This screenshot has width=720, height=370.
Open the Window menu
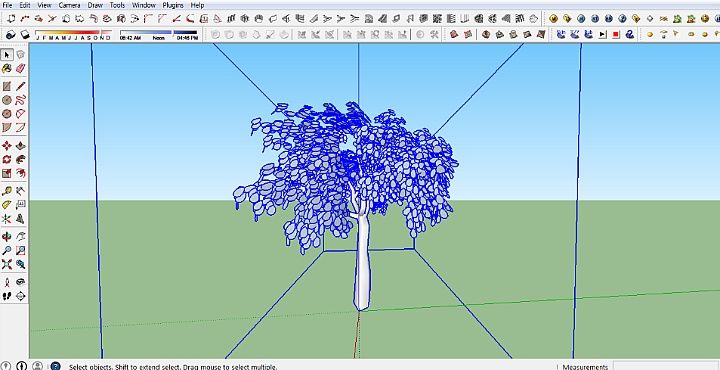click(x=144, y=5)
